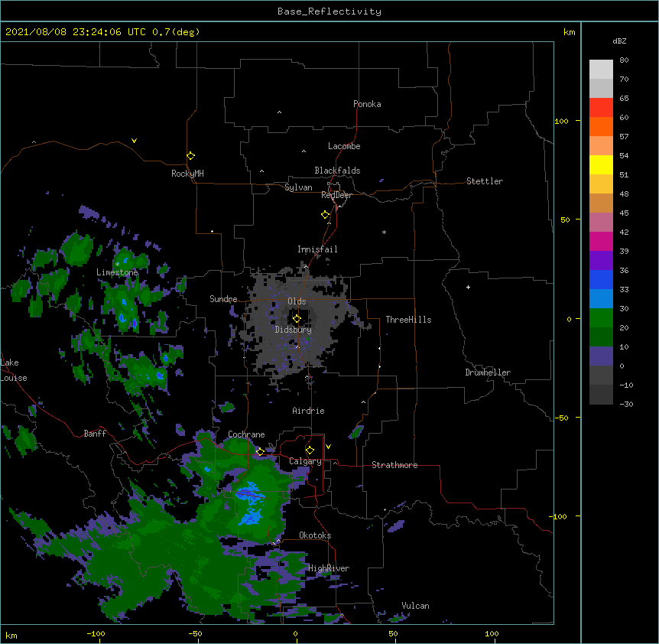Screen dimensions: 659x644
Task: Click the Stettler city label
Action: (484, 181)
